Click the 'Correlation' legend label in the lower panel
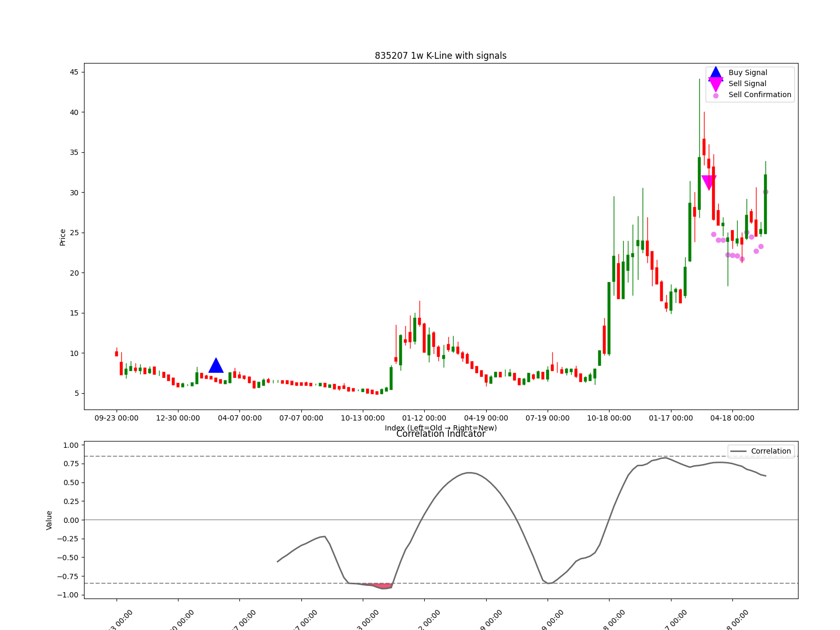 tap(771, 451)
